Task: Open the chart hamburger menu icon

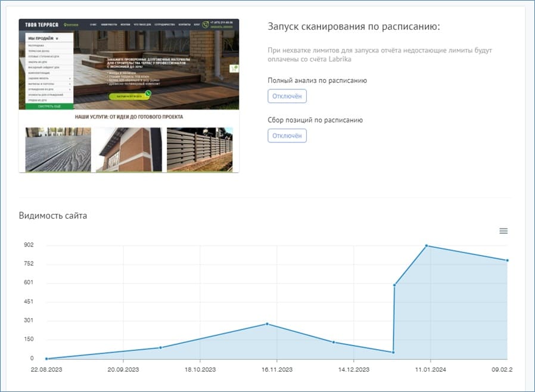Action: tap(503, 231)
